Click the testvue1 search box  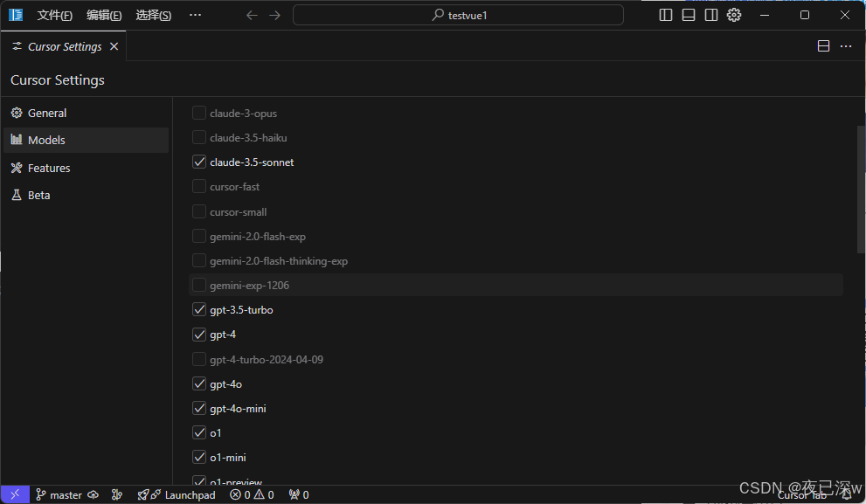(458, 16)
